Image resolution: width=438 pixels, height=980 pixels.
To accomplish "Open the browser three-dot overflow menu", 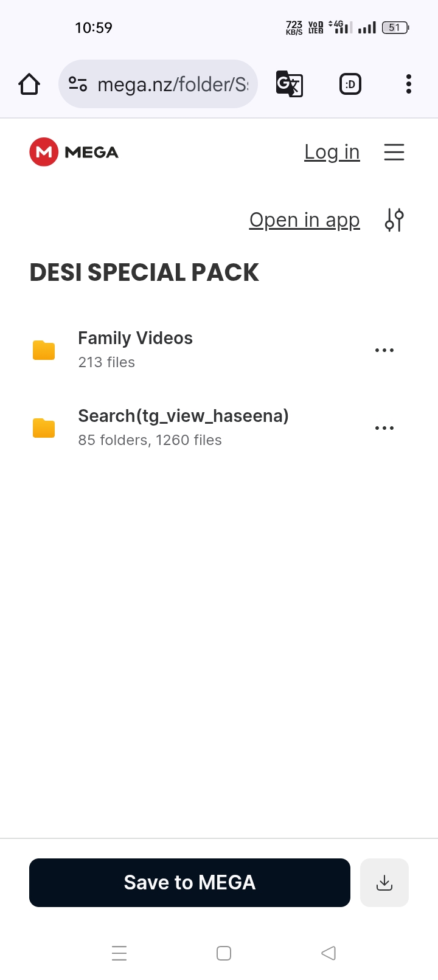I will [x=409, y=84].
